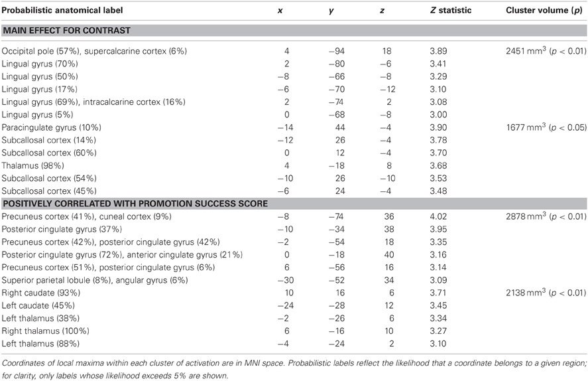Select the x coordinate column header
Viewport: 588px width, 381px height.
pos(280,11)
